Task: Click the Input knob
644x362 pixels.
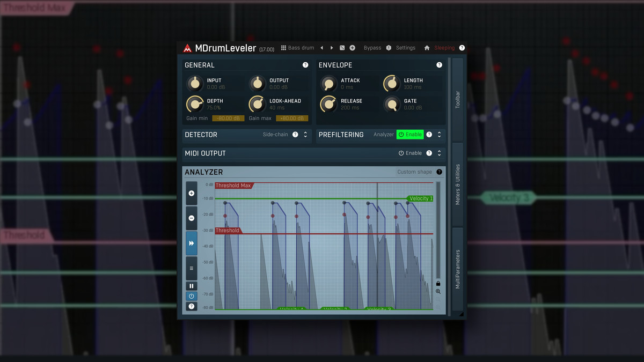Action: (x=195, y=83)
